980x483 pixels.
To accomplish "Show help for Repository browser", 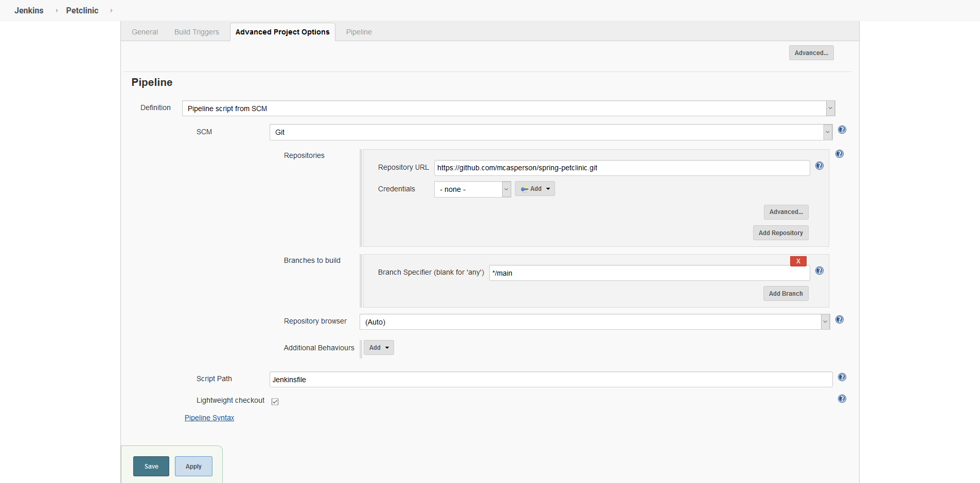I will [840, 319].
